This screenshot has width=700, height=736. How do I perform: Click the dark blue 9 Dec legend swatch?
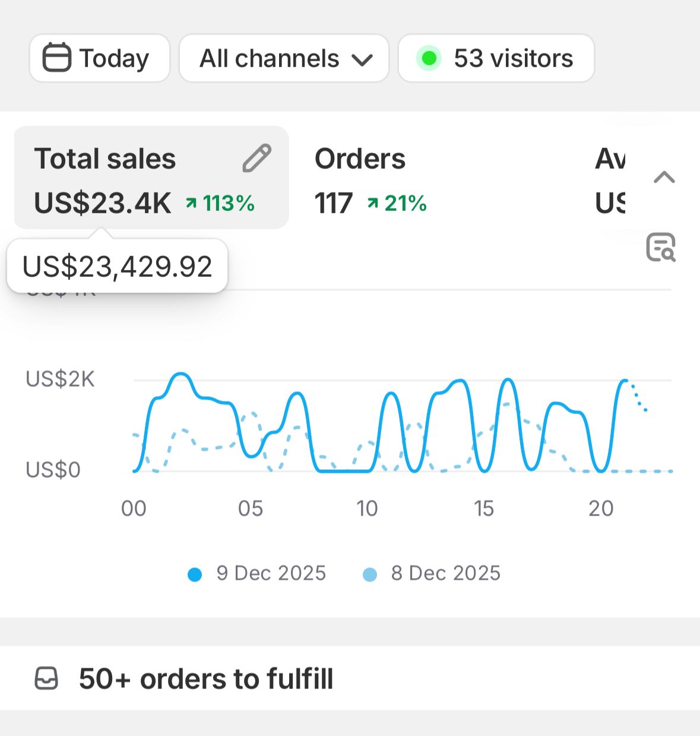tap(195, 574)
